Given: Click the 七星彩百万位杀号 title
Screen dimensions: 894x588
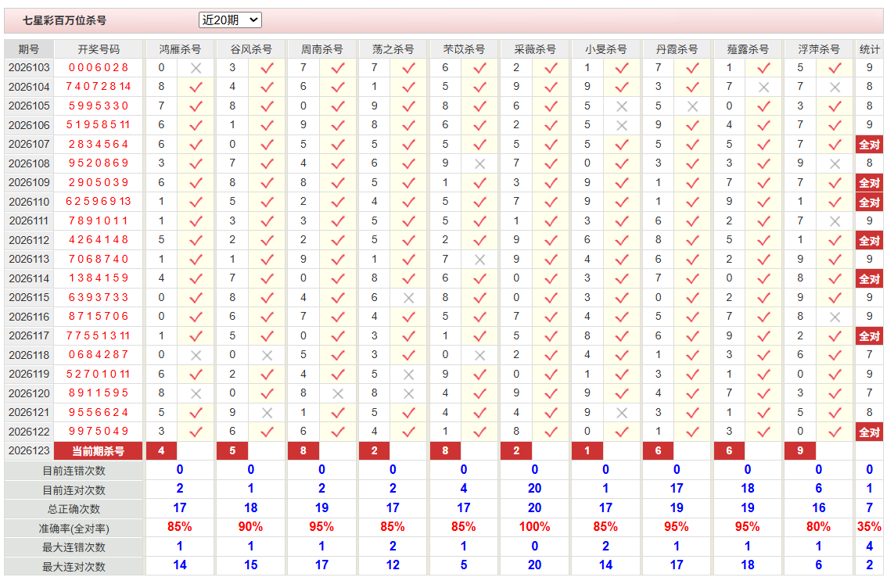Looking at the screenshot, I should 64,20.
